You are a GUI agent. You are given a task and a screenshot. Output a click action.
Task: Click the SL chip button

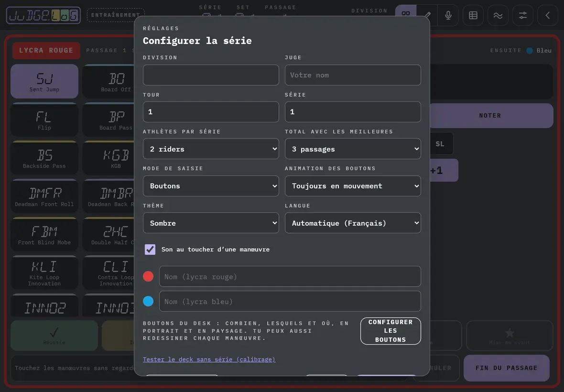coord(441,144)
